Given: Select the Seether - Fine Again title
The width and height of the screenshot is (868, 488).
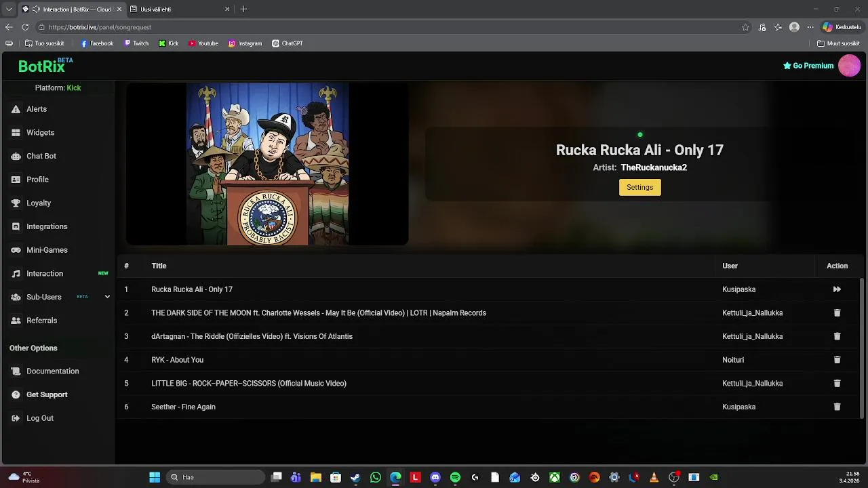Looking at the screenshot, I should pyautogui.click(x=183, y=407).
